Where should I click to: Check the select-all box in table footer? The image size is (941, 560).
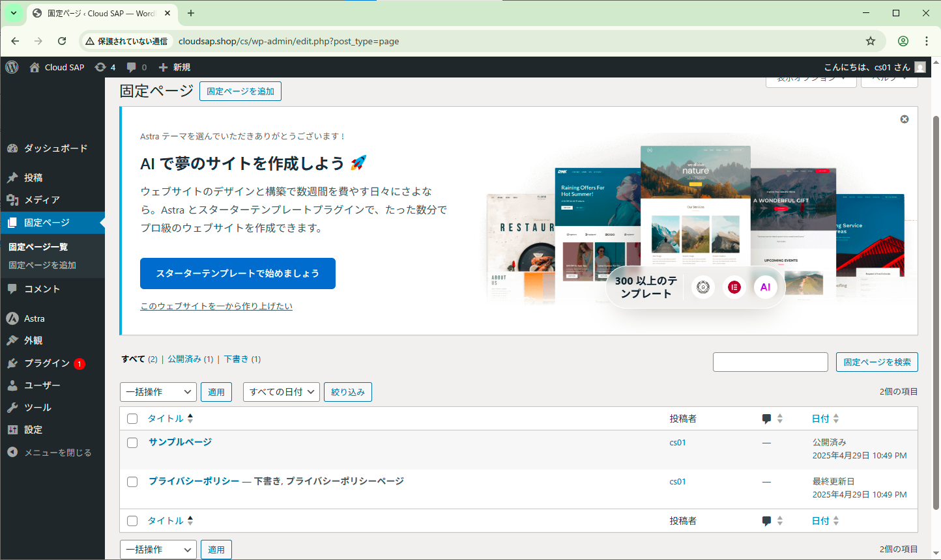point(132,521)
